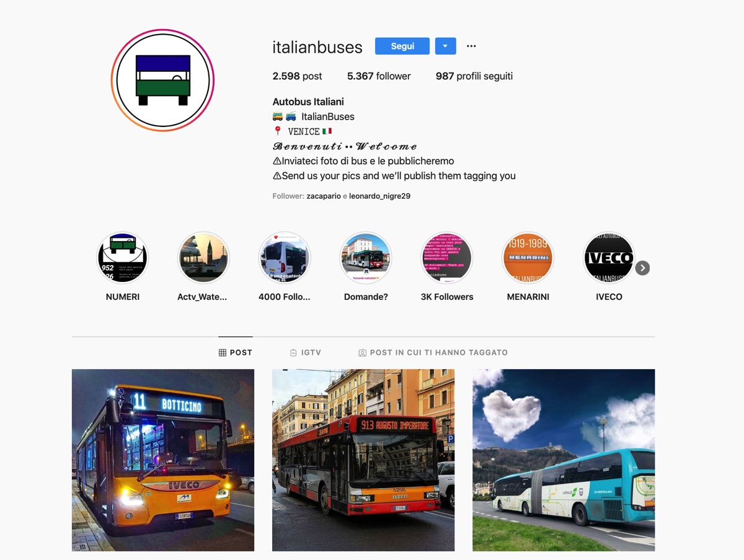Open the Actv_Wate... story highlight

click(204, 258)
